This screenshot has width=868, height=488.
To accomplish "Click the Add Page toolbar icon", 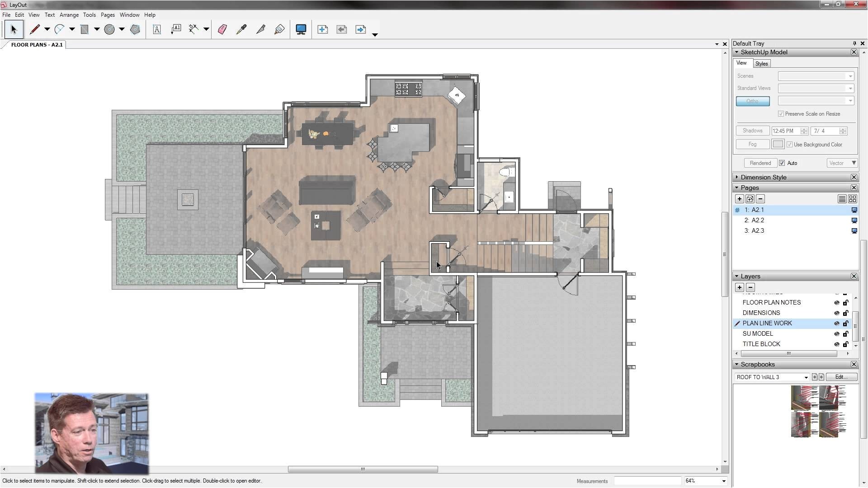I will tap(322, 29).
